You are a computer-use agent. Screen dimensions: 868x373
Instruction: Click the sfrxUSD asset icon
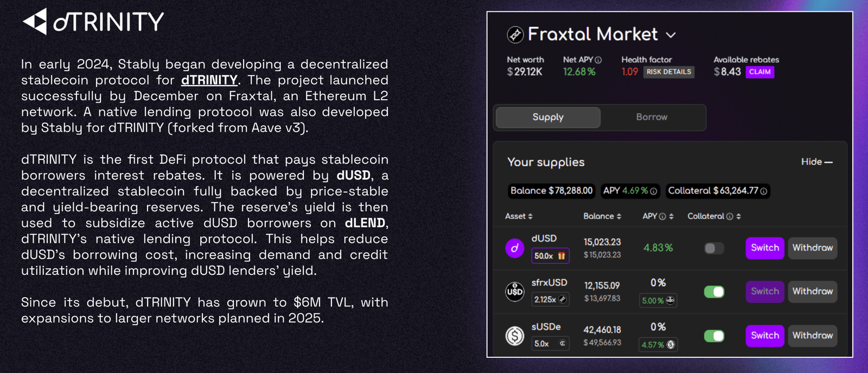click(515, 292)
